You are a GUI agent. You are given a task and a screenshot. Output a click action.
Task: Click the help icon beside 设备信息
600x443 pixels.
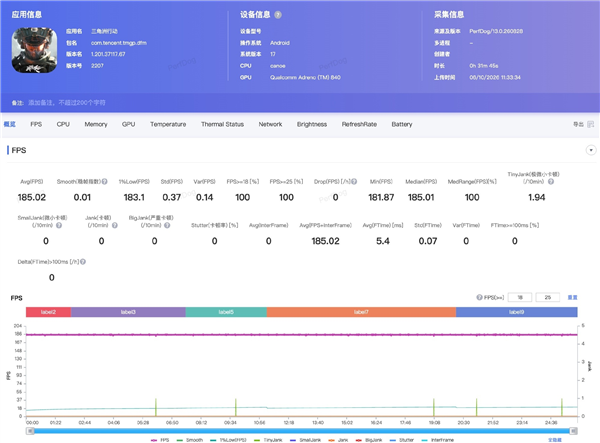(x=278, y=15)
